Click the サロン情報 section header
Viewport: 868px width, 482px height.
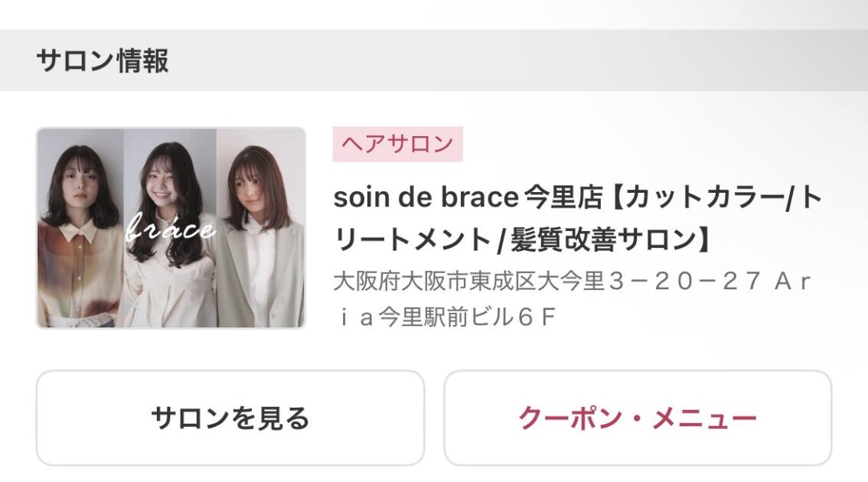pos(102,61)
